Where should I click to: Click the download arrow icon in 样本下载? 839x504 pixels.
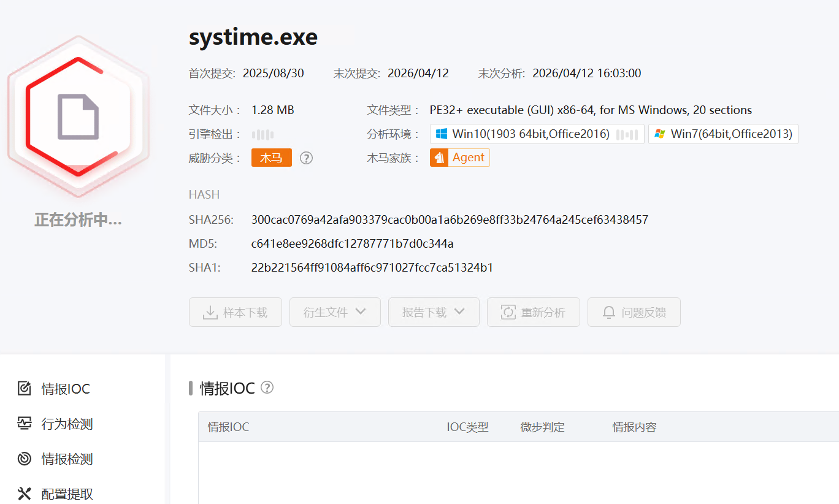pyautogui.click(x=210, y=312)
